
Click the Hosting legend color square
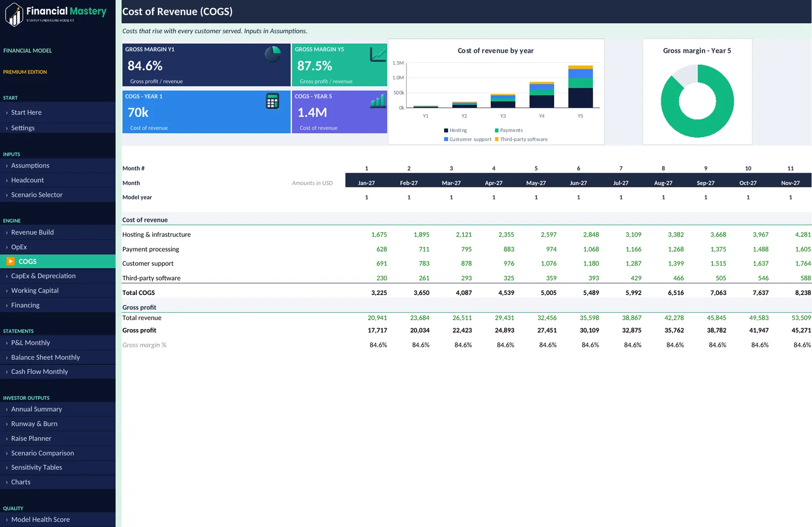tap(446, 130)
